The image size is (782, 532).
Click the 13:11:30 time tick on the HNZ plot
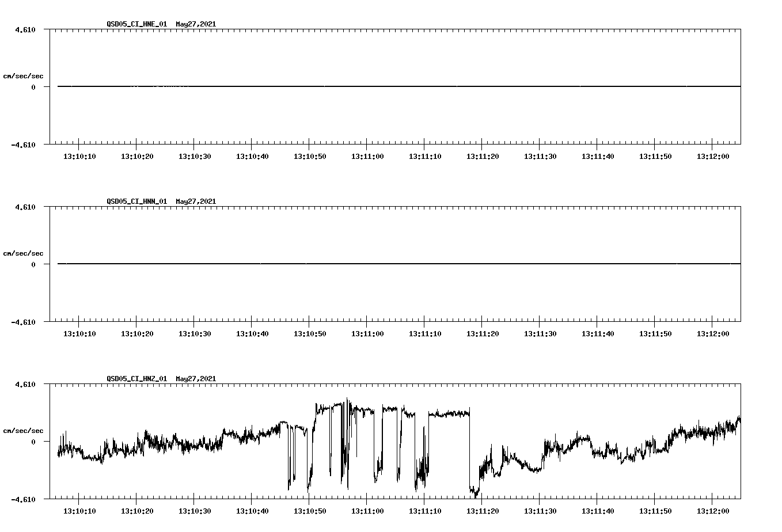pyautogui.click(x=541, y=510)
